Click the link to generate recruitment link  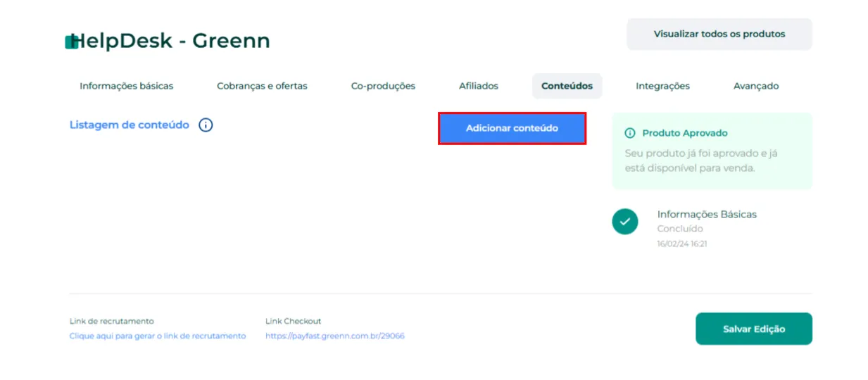[158, 336]
